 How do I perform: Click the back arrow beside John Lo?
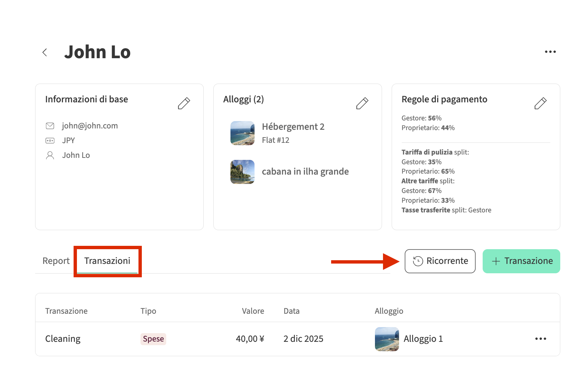coord(44,52)
